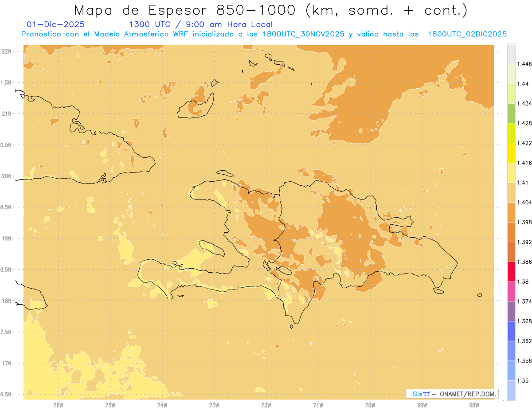Screen dimensions: 532x411
Task: Click the '1.35' colorbar value
Action: click(523, 380)
